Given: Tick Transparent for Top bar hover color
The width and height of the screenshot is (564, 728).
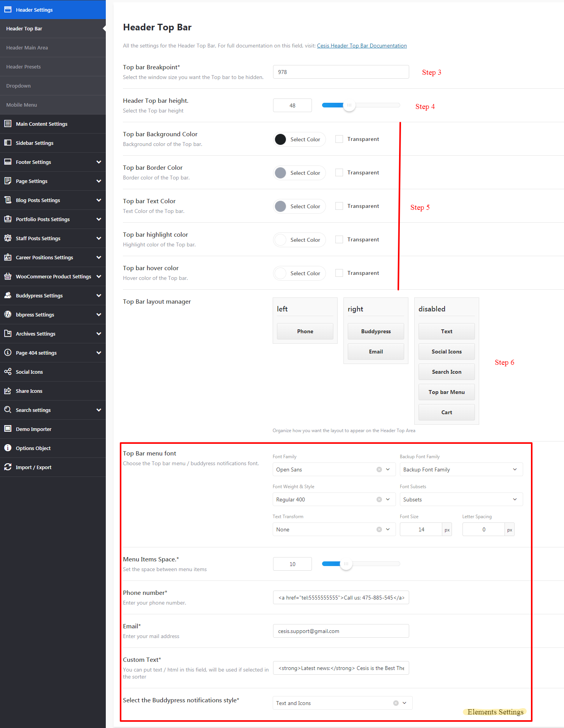Looking at the screenshot, I should 339,273.
